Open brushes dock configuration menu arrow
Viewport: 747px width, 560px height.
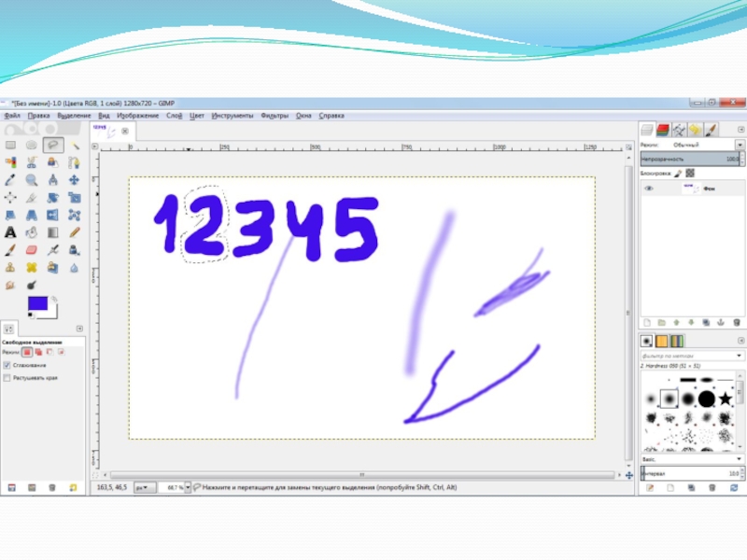(740, 341)
